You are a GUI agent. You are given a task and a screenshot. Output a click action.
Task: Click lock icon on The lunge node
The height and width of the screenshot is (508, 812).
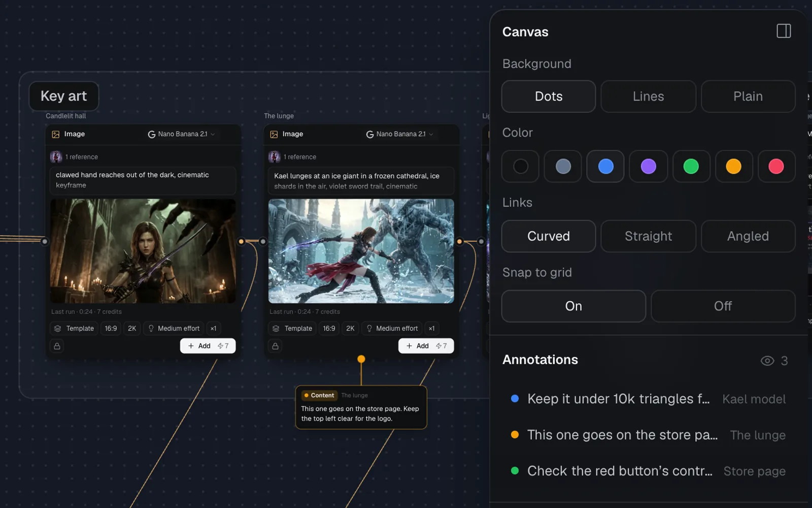click(x=275, y=346)
